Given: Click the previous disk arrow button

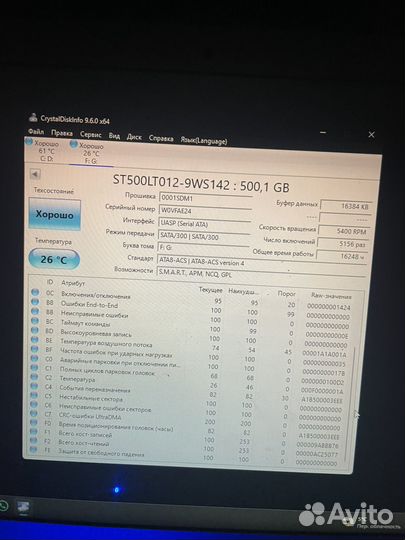Looking at the screenshot, I should 35,174.
